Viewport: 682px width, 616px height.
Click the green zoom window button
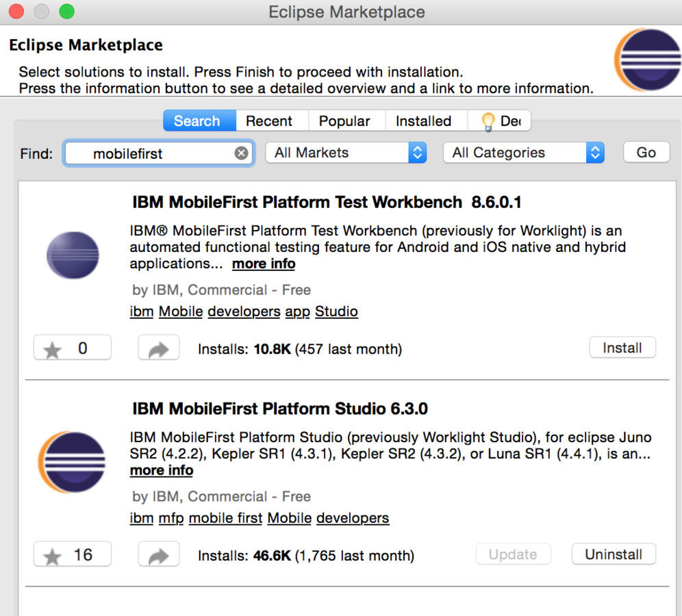[66, 12]
